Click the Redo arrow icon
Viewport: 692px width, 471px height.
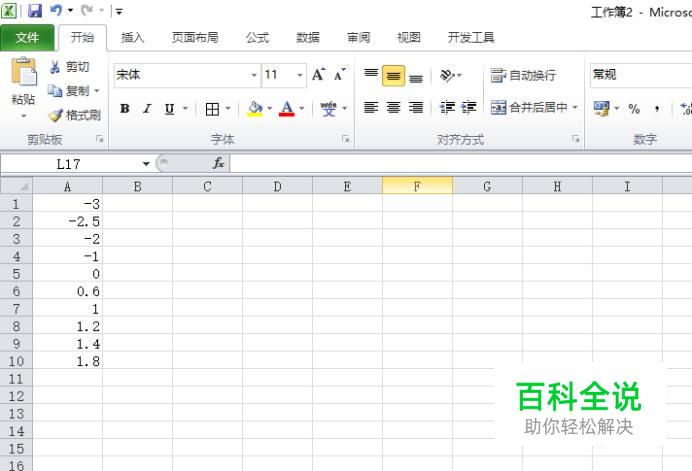[87, 11]
